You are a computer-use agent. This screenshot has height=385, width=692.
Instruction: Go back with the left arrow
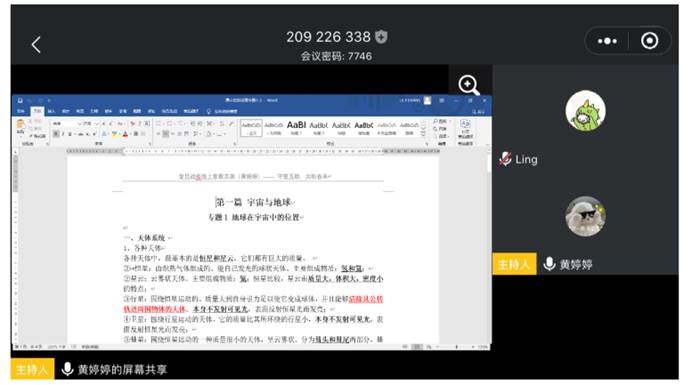point(36,45)
